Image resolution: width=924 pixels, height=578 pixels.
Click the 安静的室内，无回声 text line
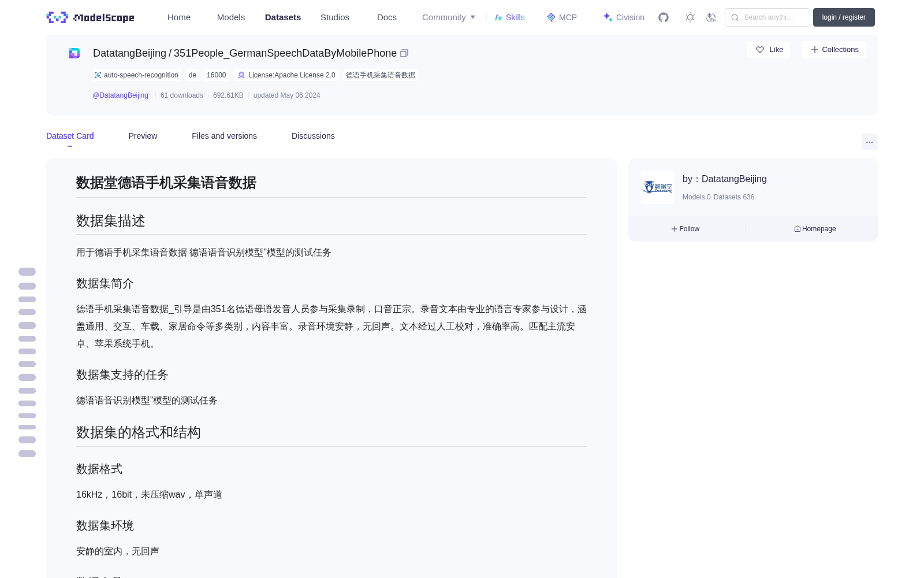point(118,551)
